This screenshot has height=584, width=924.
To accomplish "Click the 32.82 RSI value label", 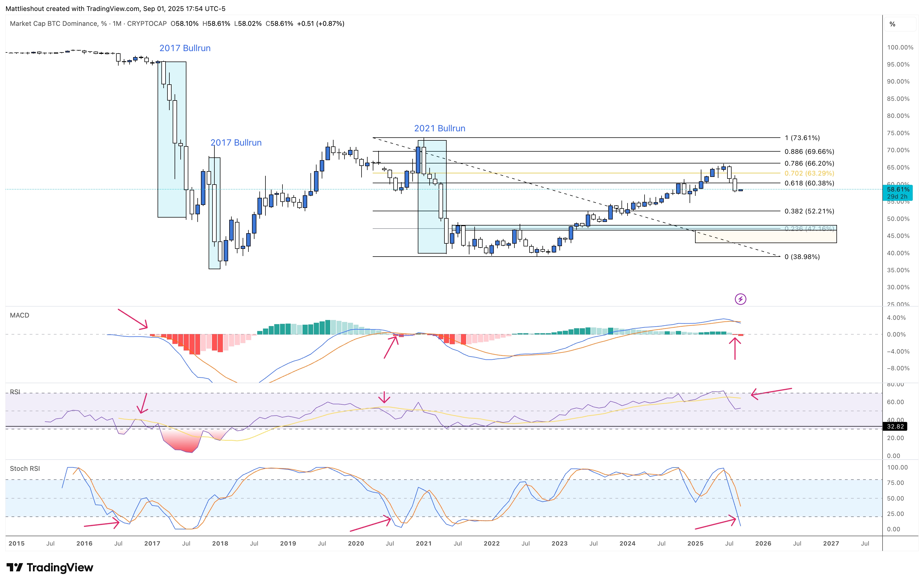I will (x=895, y=426).
